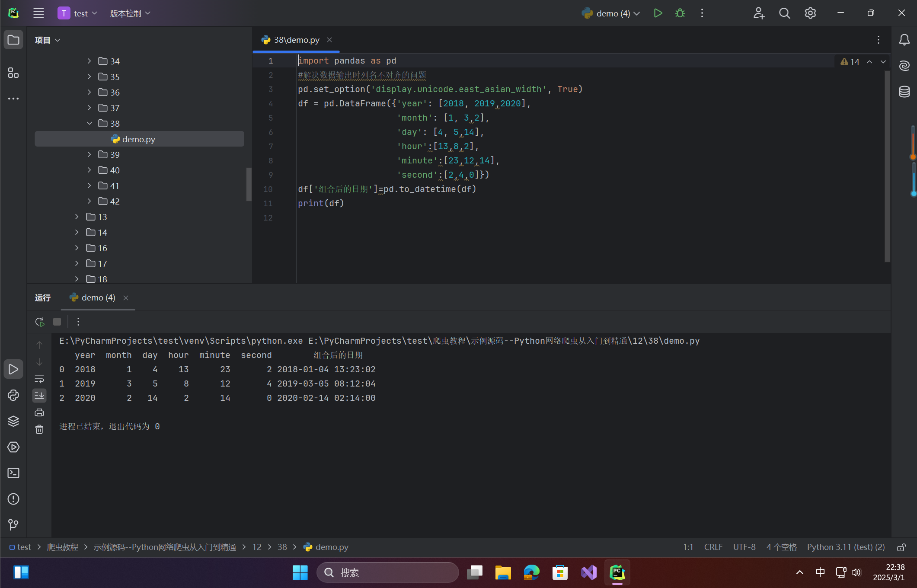The height and width of the screenshot is (588, 917).
Task: Toggle read-only lock in status bar
Action: [x=901, y=547]
